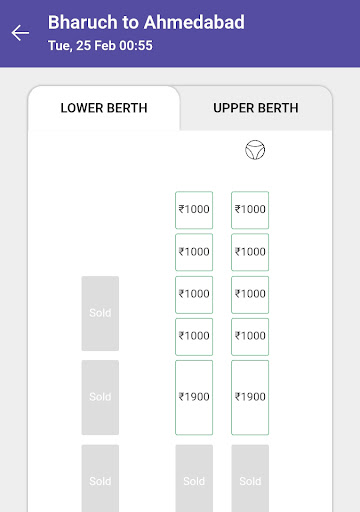This screenshot has height=512, width=360.
Task: Tap the bottom-left Sold seat
Action: pyautogui.click(x=100, y=478)
